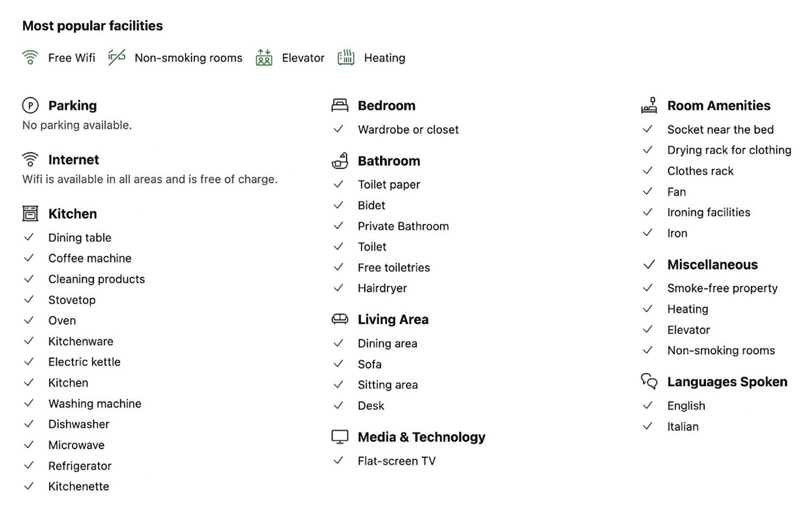Click the green Heating radiator icon
Image resolution: width=812 pixels, height=508 pixels.
click(346, 57)
